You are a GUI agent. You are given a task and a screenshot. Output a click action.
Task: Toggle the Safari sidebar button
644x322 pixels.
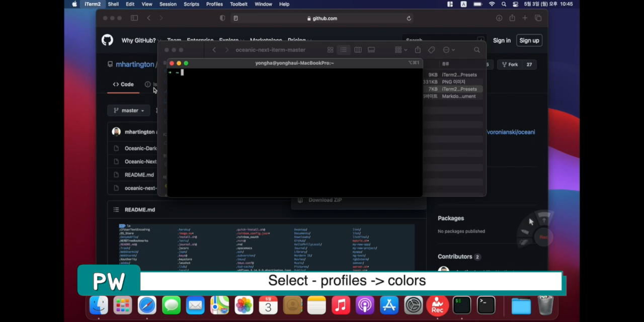[x=134, y=18]
